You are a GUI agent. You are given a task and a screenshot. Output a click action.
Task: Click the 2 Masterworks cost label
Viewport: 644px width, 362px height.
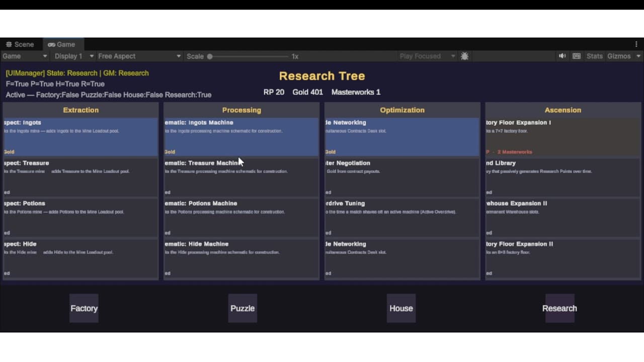(515, 152)
